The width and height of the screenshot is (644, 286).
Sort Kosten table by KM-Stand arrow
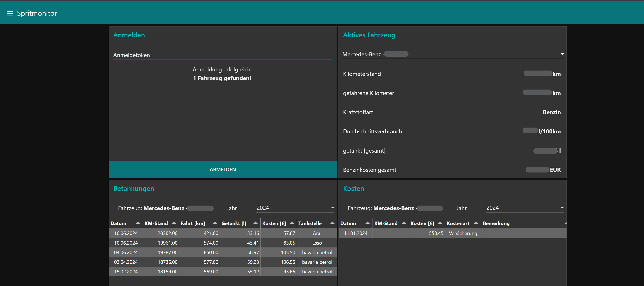click(x=404, y=223)
